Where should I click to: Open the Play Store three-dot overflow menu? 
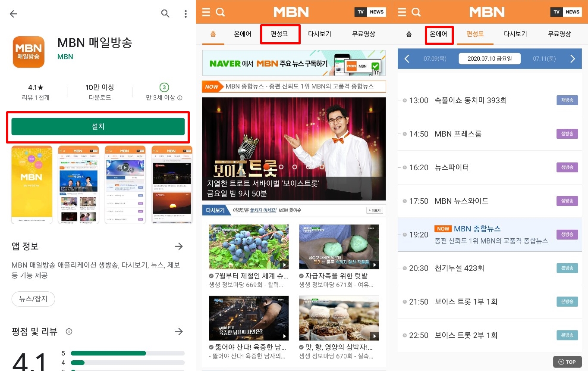tap(186, 14)
